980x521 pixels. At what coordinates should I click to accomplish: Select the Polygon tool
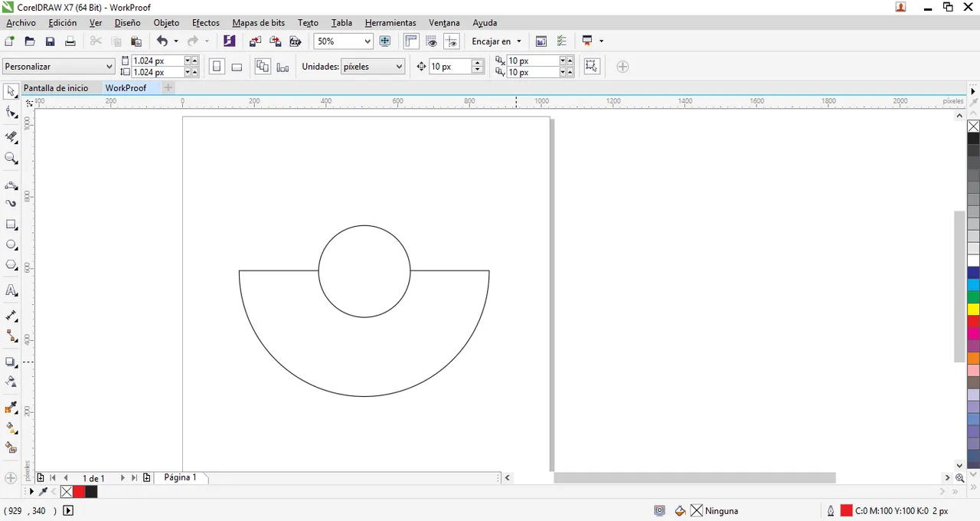(x=11, y=265)
